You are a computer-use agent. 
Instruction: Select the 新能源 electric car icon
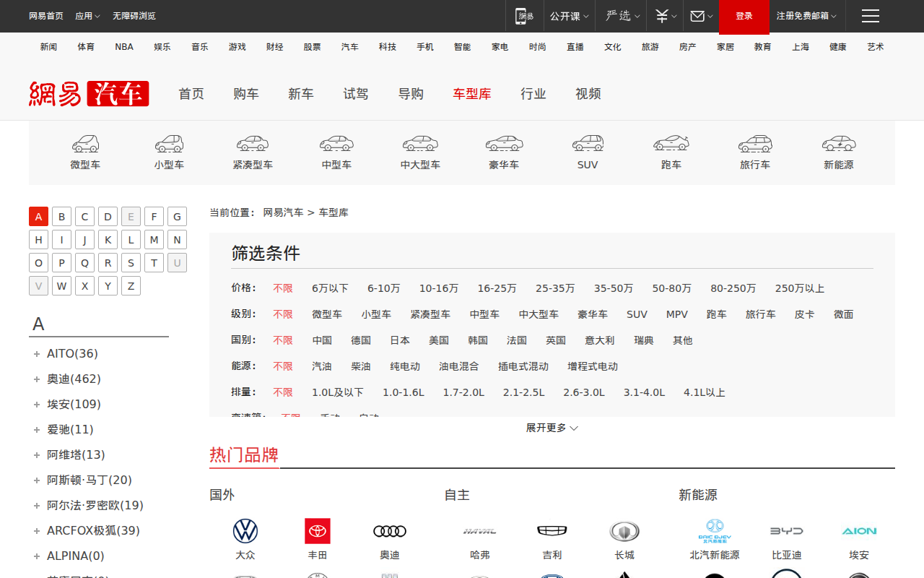tap(839, 143)
